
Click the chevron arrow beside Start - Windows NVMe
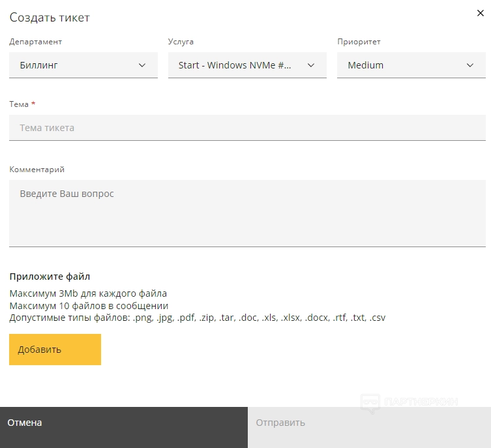pyautogui.click(x=311, y=65)
